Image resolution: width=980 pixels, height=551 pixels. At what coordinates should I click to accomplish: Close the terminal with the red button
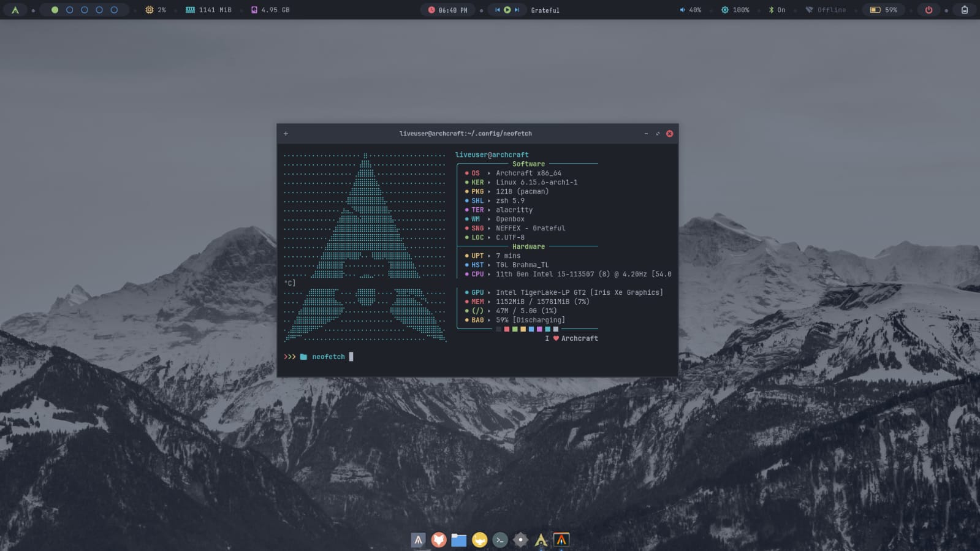point(669,134)
